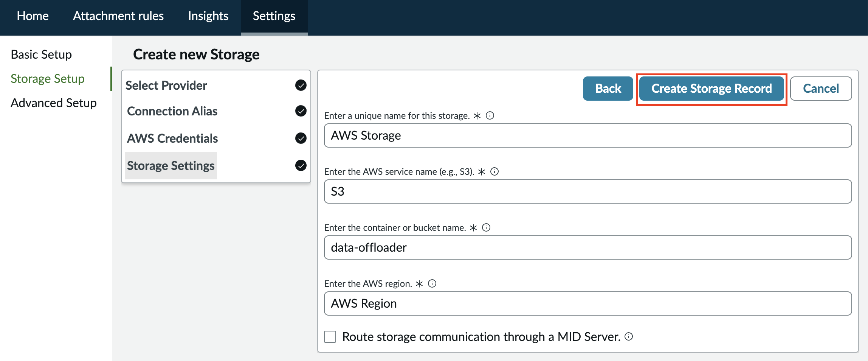Viewport: 868px width, 361px height.
Task: Go to the Select Provider step
Action: pyautogui.click(x=166, y=86)
